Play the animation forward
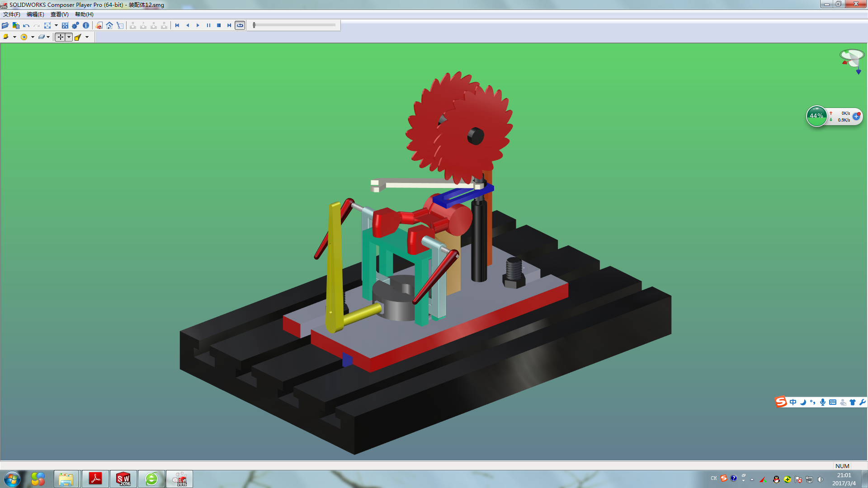This screenshot has height=488, width=868. [x=198, y=25]
